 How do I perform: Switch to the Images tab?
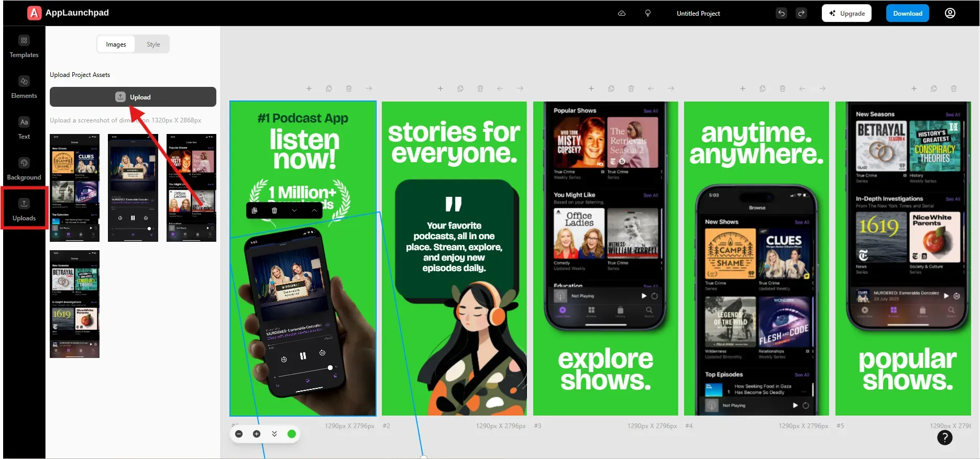pyautogui.click(x=116, y=44)
